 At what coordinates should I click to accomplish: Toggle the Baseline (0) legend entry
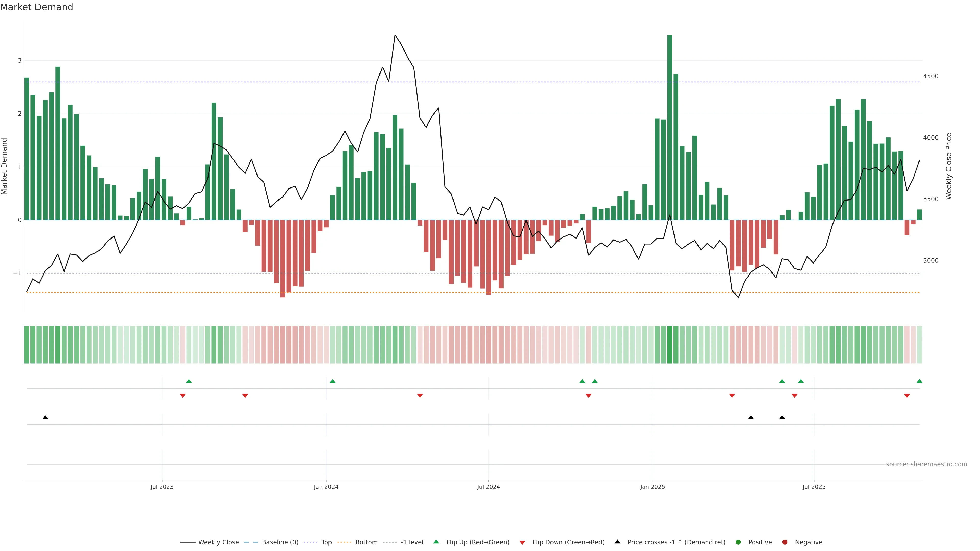click(280, 542)
